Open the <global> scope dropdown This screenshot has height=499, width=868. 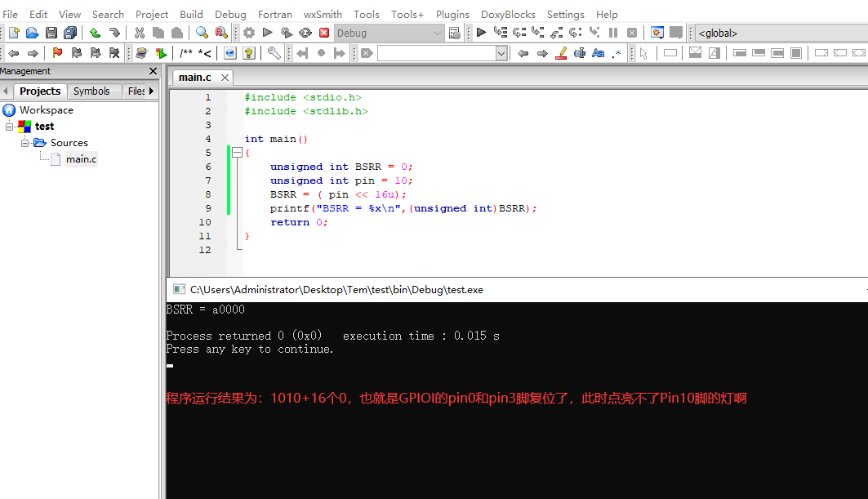tap(781, 33)
